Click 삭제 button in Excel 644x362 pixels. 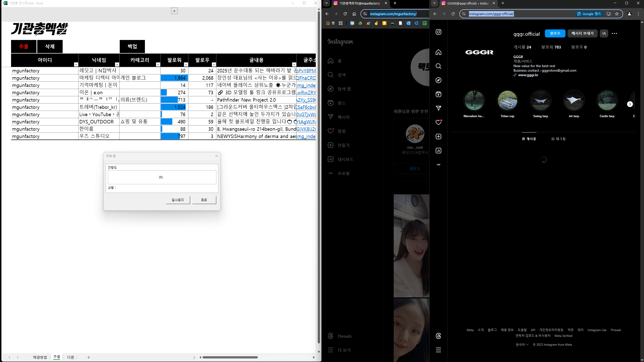[x=50, y=47]
